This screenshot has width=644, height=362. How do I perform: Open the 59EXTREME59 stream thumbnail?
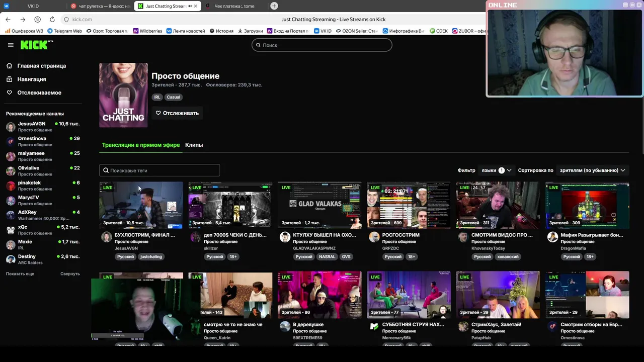[x=319, y=295]
